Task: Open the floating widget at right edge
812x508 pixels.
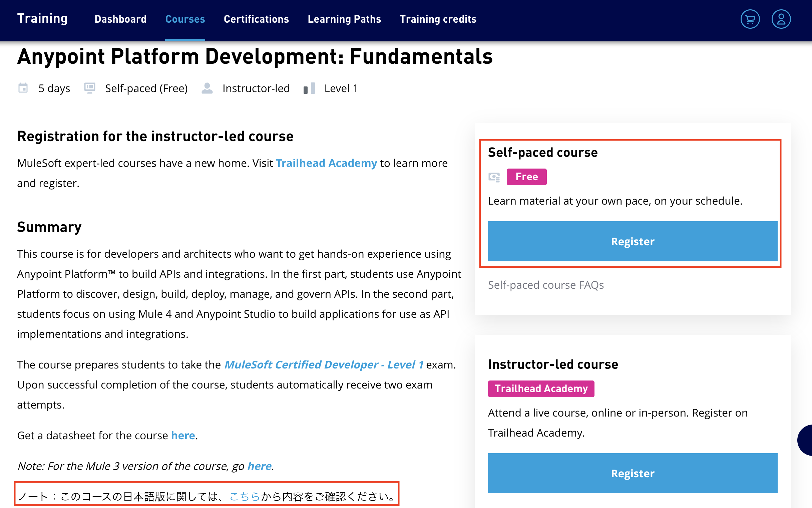Action: pos(805,440)
